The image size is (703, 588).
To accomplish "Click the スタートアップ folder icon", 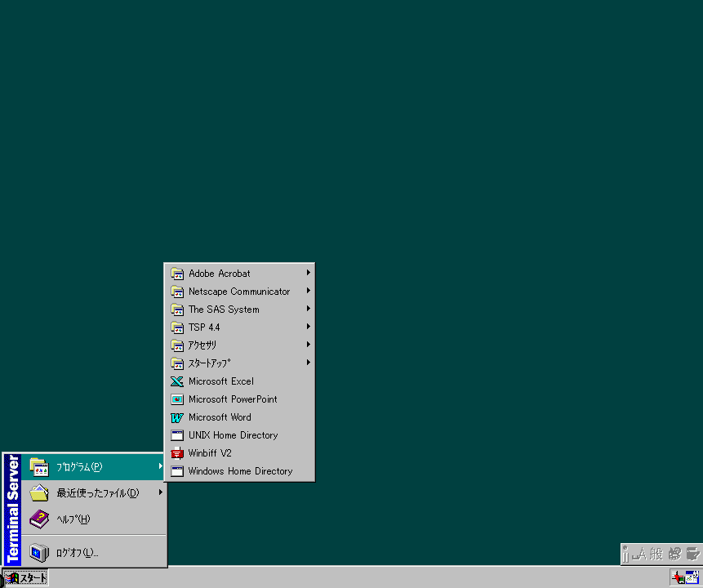I will pyautogui.click(x=177, y=363).
